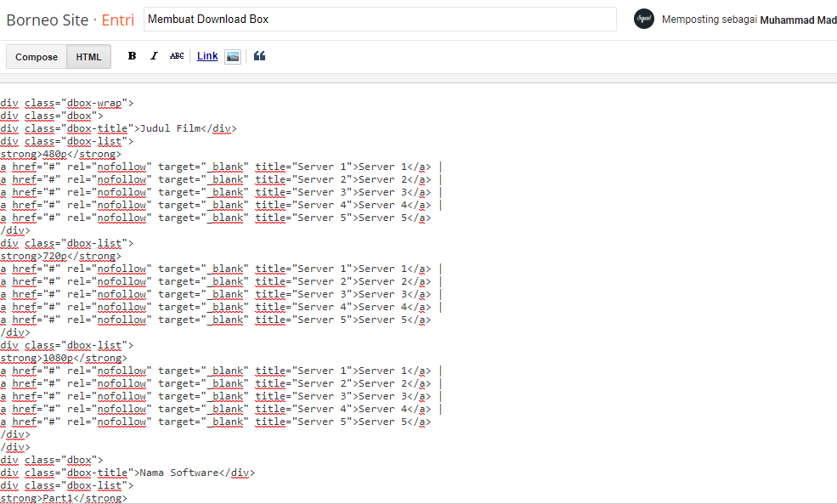Toggle editor into Compose mode
The image size is (837, 504).
tap(36, 56)
